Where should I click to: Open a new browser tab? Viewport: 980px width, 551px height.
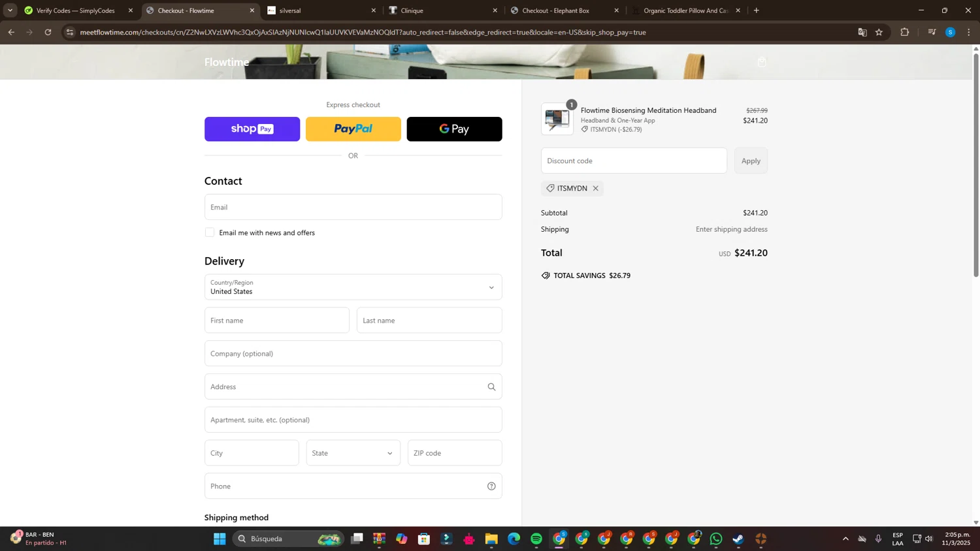pos(757,10)
